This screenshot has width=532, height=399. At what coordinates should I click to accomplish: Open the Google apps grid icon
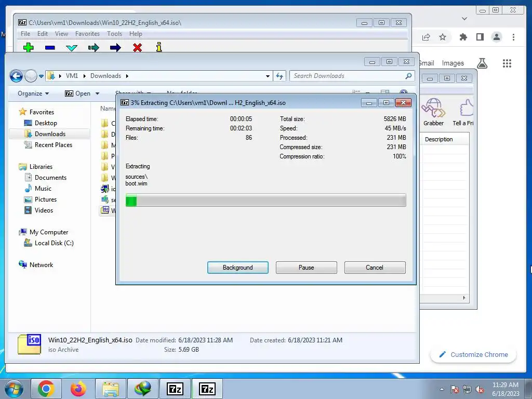(x=507, y=63)
